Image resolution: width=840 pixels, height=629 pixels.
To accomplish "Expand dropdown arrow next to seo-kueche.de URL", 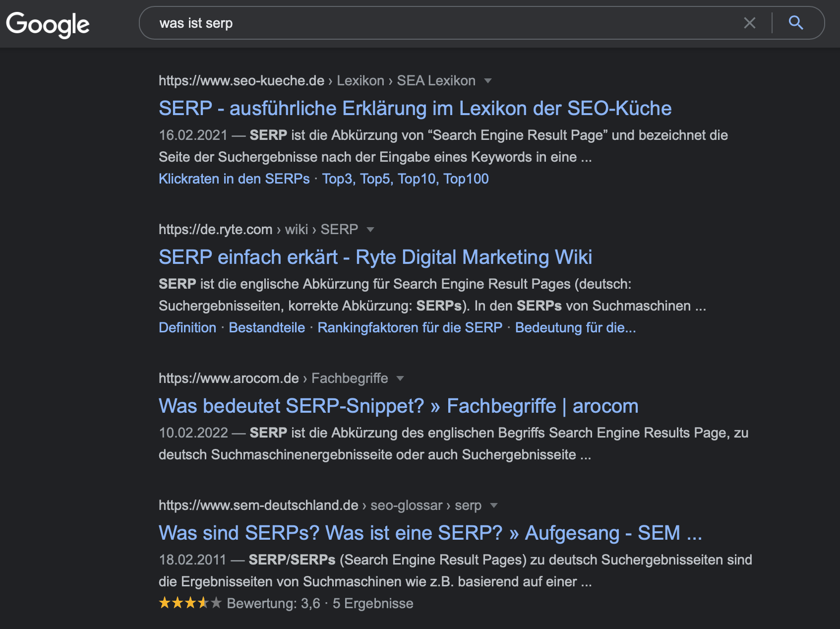I will (x=488, y=81).
